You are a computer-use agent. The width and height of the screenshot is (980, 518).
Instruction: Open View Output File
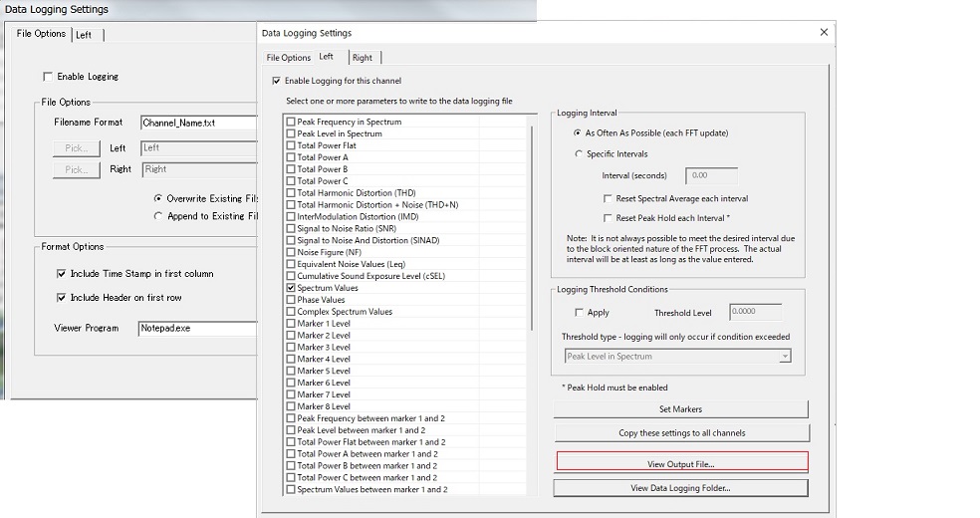[x=682, y=463]
